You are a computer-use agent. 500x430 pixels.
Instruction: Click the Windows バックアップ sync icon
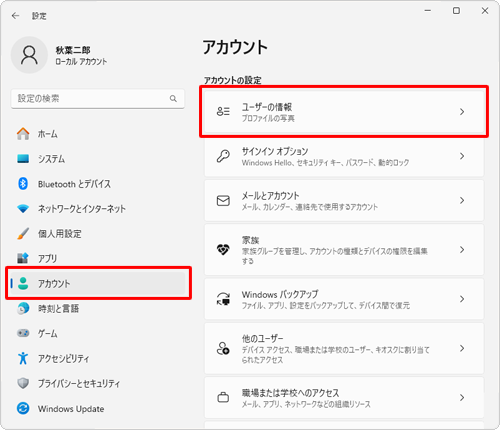[x=223, y=299]
